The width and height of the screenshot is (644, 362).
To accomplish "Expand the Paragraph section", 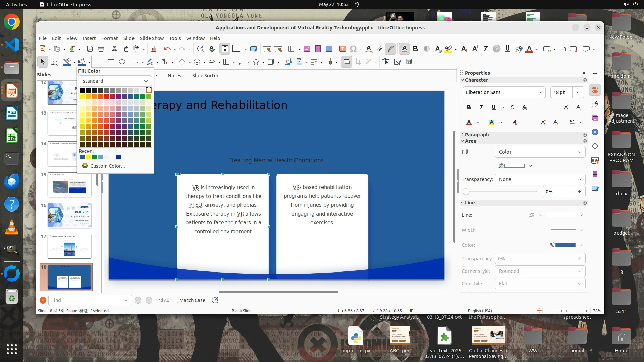I will 477,134.
